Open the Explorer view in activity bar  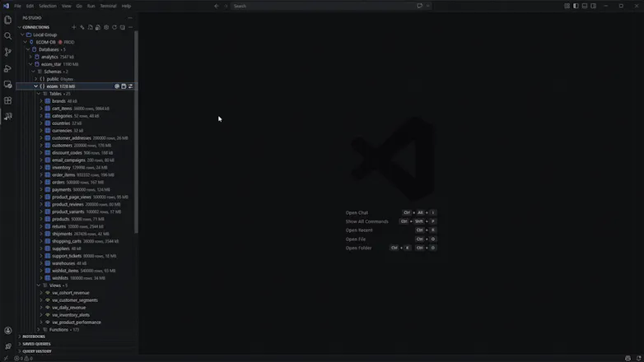7,20
